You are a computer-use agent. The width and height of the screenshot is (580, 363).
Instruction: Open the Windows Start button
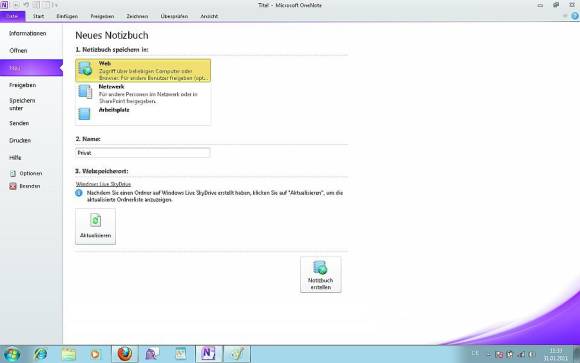click(12, 354)
